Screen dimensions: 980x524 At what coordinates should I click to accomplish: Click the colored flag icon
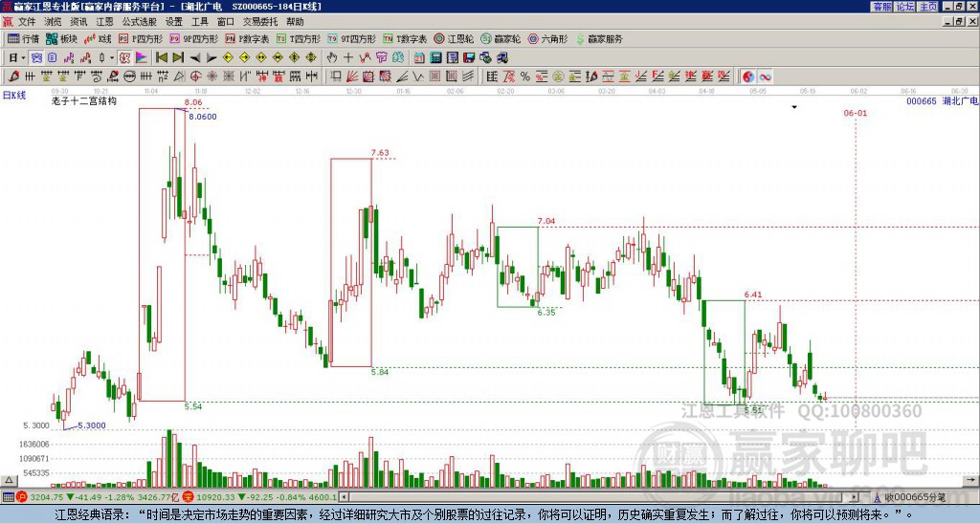tap(142, 58)
